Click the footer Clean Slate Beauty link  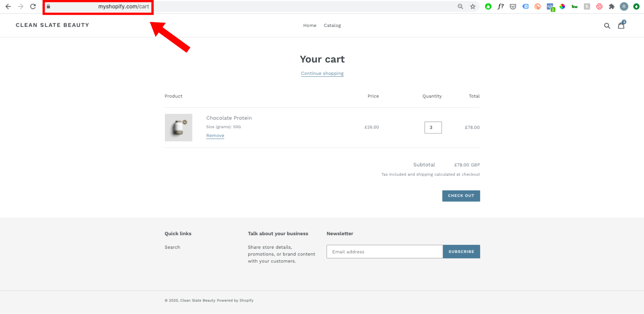(198, 300)
